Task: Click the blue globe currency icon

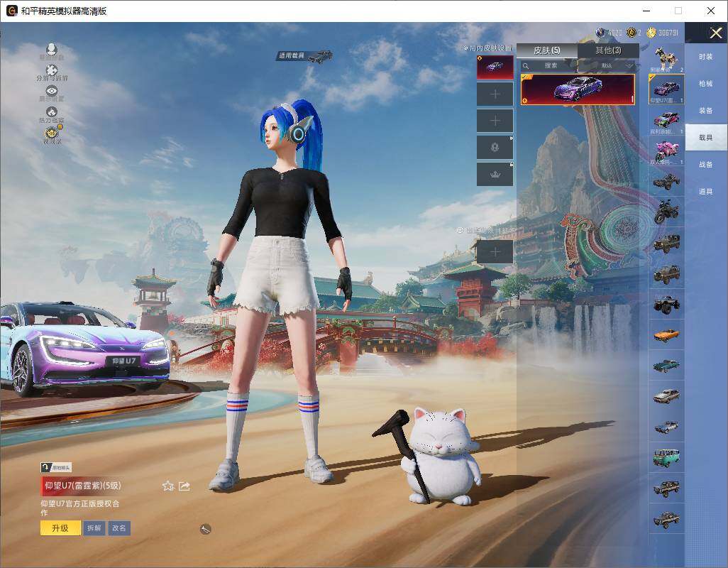Action: pos(600,33)
